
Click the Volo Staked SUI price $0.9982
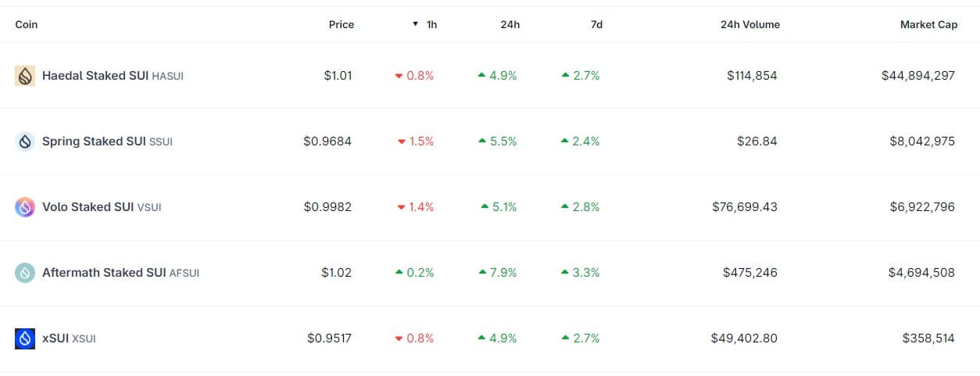click(x=327, y=207)
